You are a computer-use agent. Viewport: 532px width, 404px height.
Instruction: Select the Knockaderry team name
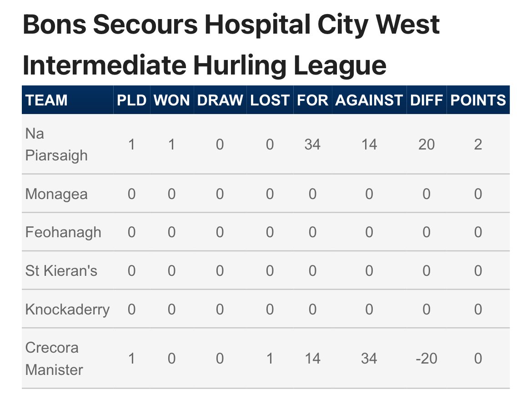click(67, 309)
